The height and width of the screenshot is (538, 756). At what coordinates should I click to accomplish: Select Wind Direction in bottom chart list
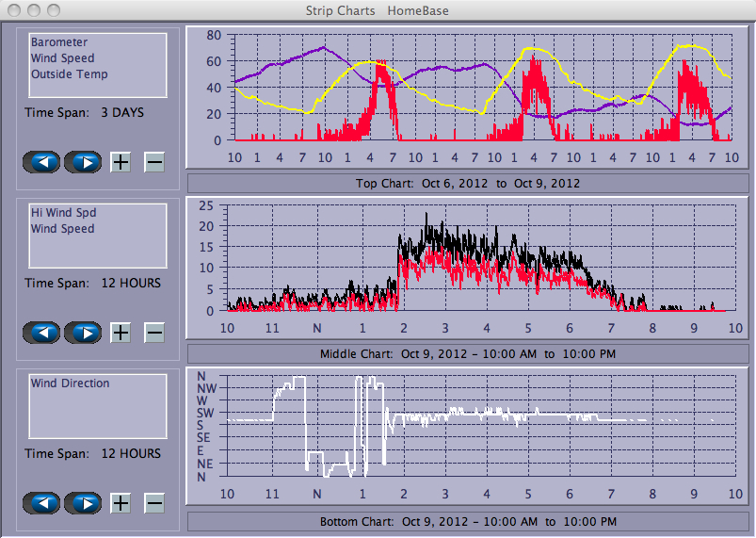pos(70,383)
